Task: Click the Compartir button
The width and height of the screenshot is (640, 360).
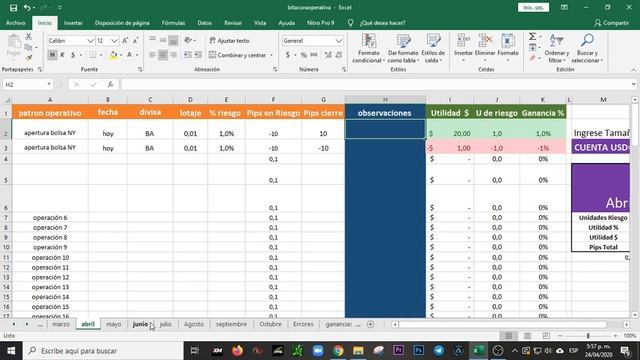Action: [611, 23]
